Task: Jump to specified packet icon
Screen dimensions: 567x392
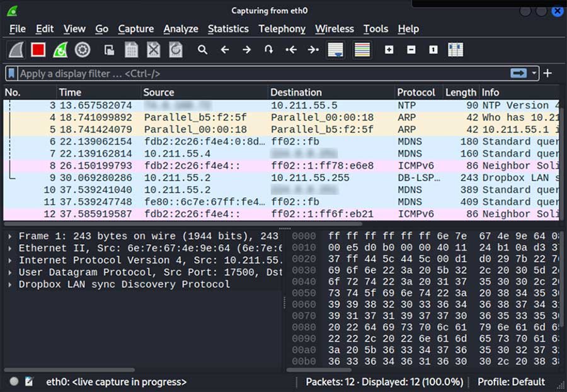Action: (x=269, y=50)
